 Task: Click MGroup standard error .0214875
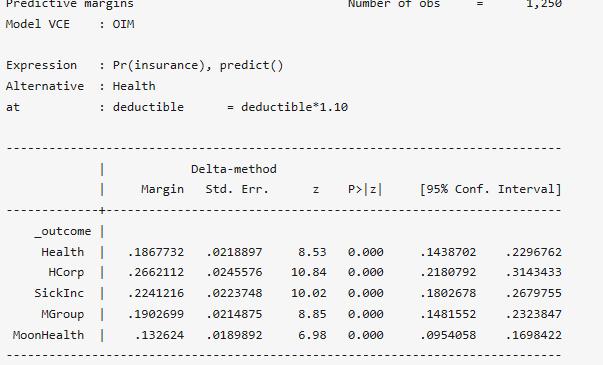coord(234,314)
